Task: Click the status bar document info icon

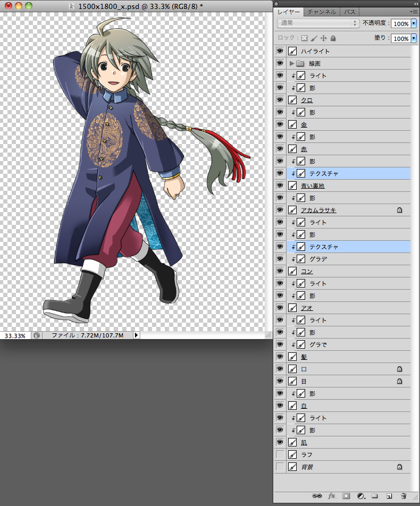Action: [37, 335]
